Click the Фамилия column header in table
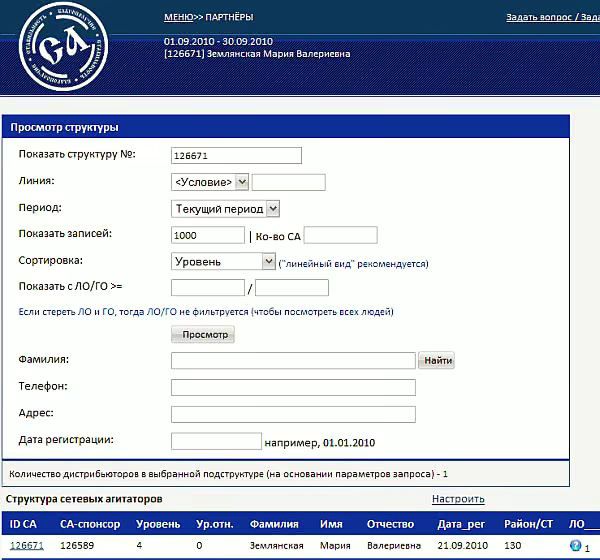This screenshot has height=560, width=600. tap(274, 524)
